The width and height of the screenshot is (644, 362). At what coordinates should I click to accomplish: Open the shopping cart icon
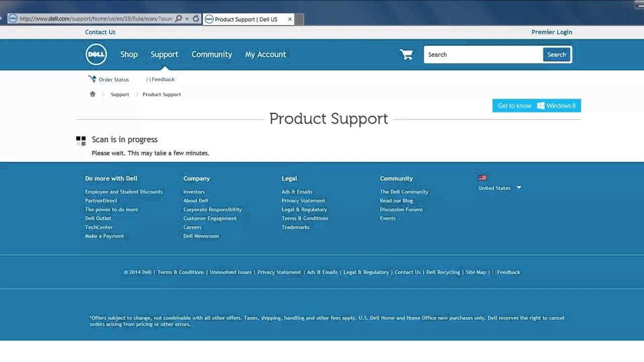tap(406, 54)
